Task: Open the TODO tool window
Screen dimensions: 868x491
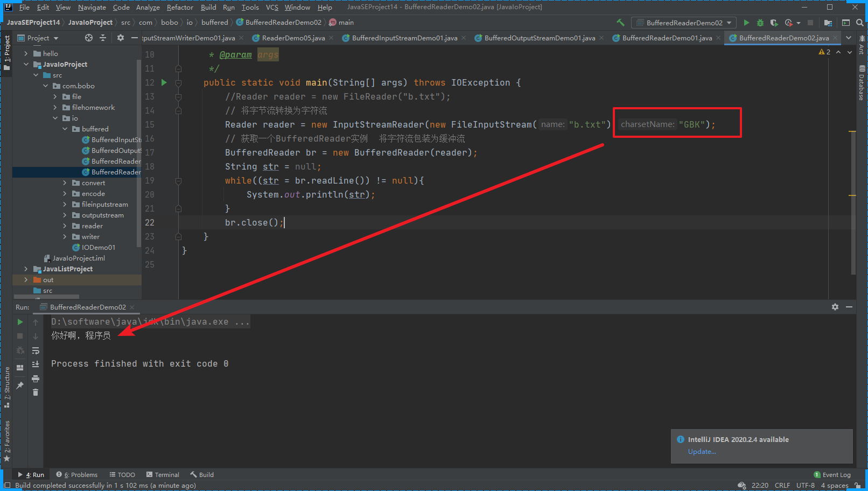Action: [122, 474]
